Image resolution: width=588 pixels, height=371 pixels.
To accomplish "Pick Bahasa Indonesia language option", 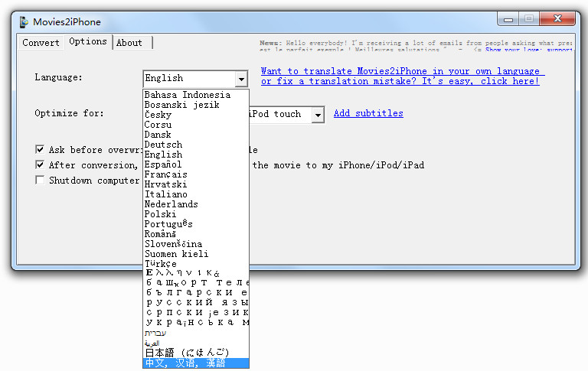I will (188, 95).
